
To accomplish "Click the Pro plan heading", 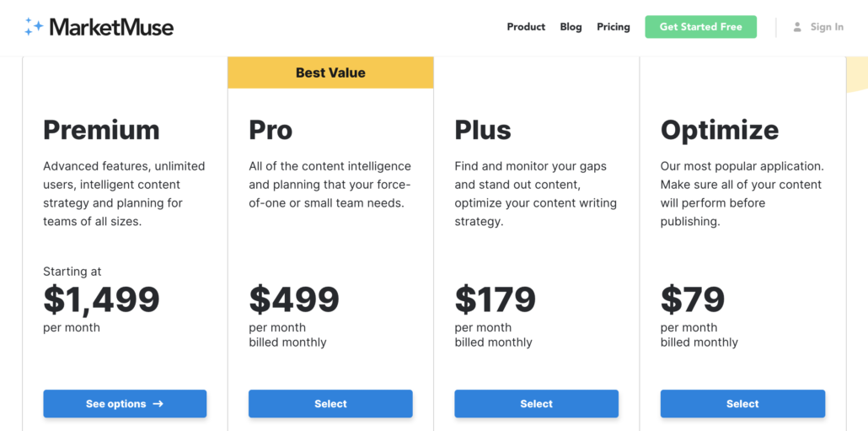I will click(271, 130).
